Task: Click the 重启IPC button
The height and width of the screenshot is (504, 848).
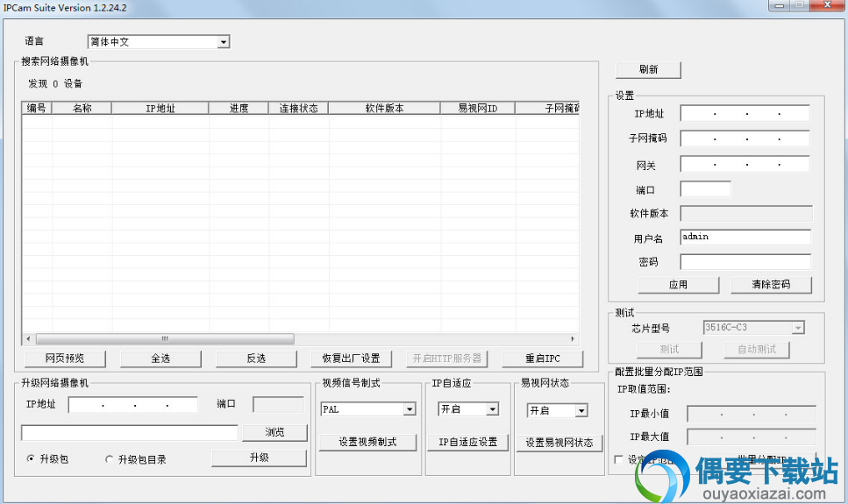Action: [x=543, y=358]
